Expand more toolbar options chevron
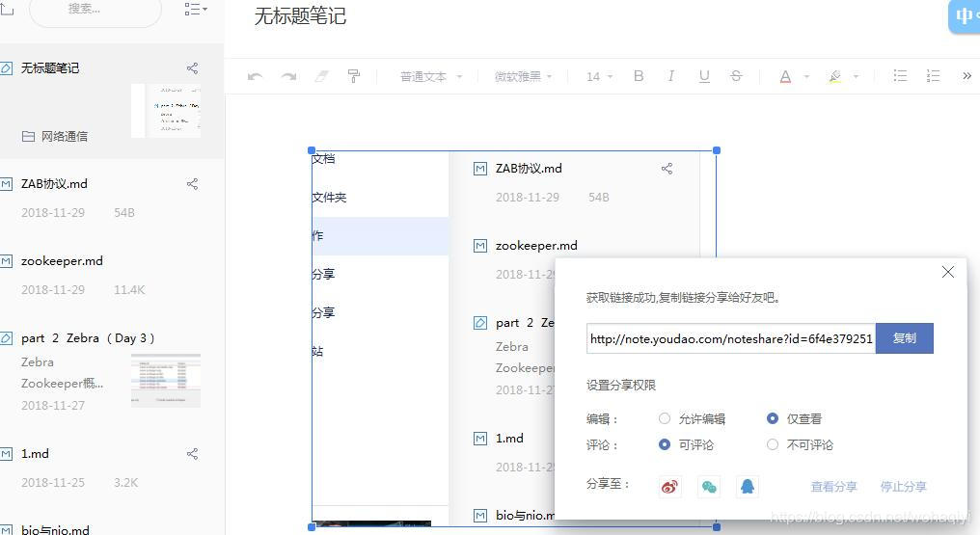 (x=966, y=76)
